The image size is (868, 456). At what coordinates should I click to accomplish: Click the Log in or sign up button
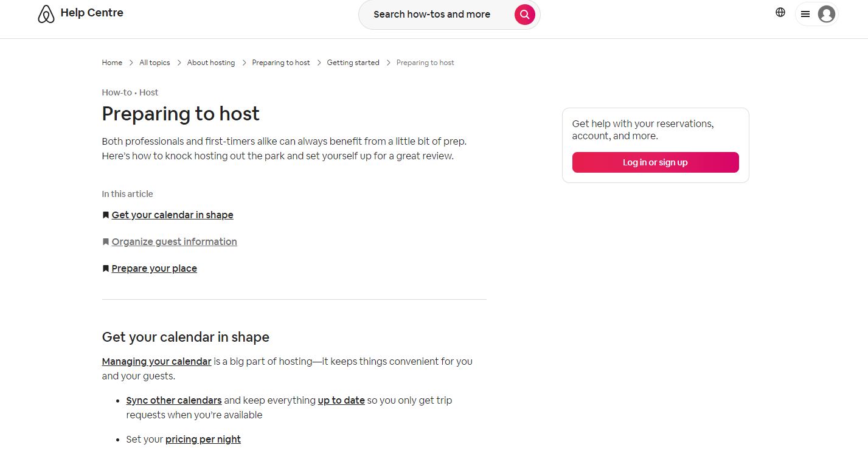[655, 162]
